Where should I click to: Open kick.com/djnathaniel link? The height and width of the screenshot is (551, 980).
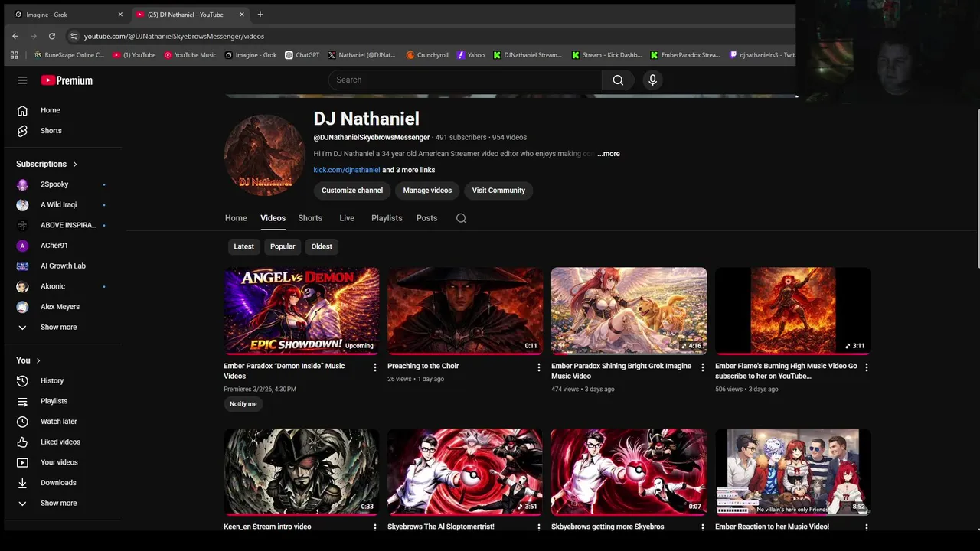click(x=346, y=170)
